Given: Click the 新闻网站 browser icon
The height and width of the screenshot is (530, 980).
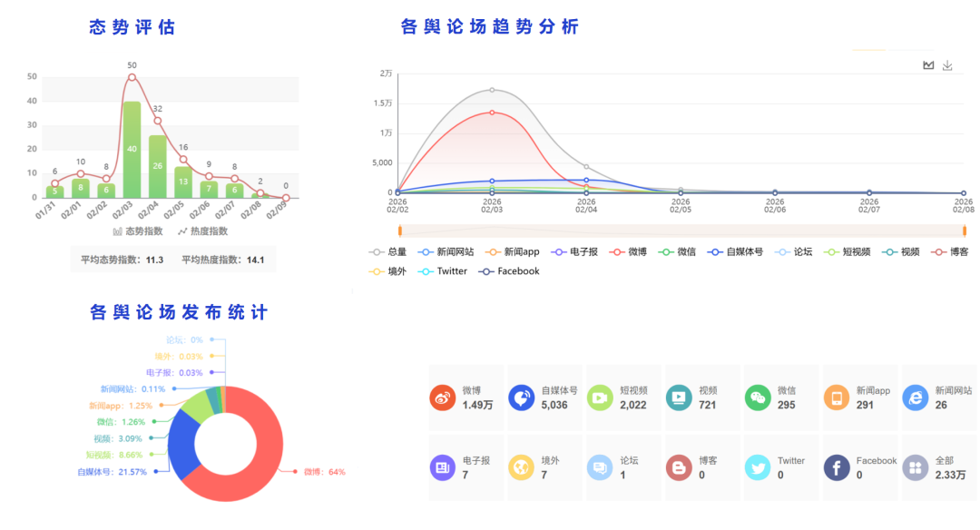Looking at the screenshot, I should pyautogui.click(x=915, y=398).
